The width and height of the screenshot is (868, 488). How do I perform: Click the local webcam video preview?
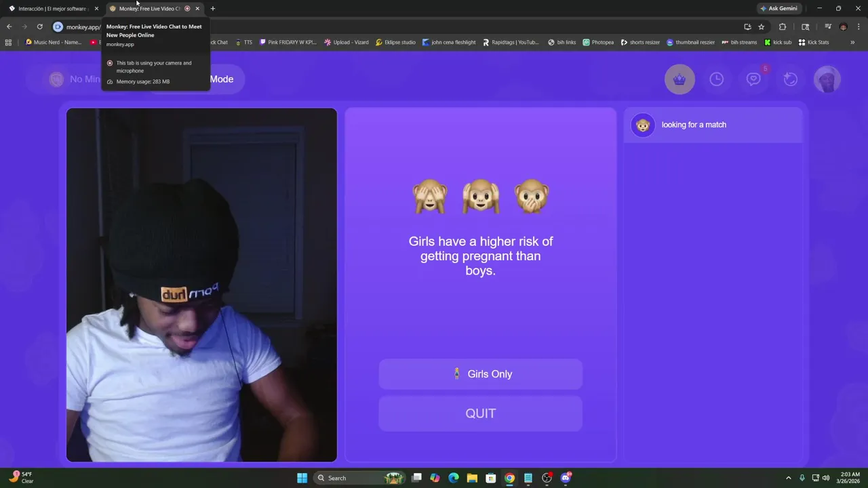pyautogui.click(x=201, y=285)
